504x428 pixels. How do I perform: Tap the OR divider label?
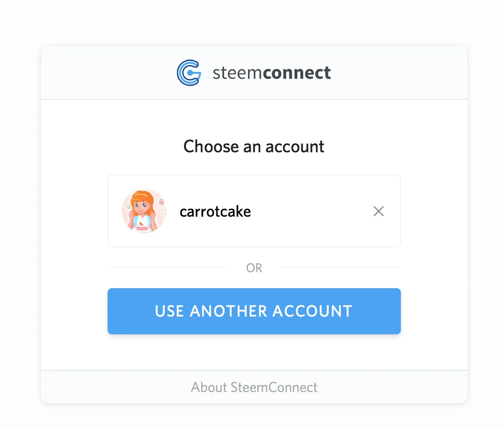[x=254, y=268]
